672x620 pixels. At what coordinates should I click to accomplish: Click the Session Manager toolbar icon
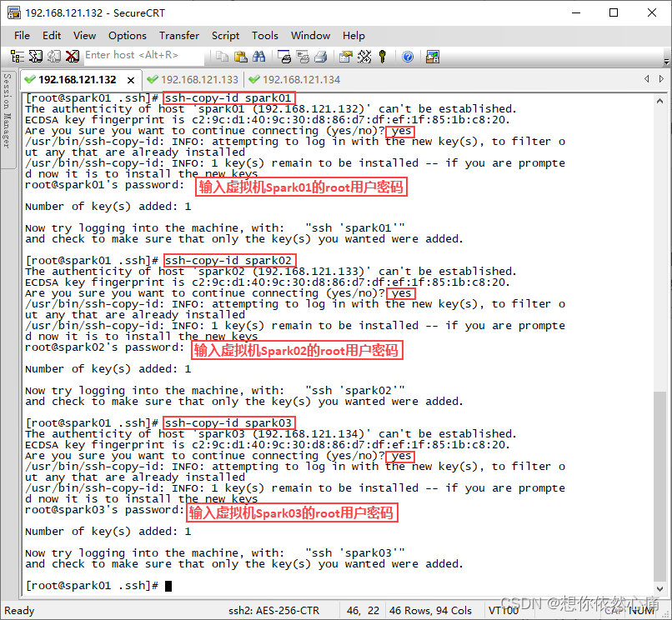click(x=17, y=57)
